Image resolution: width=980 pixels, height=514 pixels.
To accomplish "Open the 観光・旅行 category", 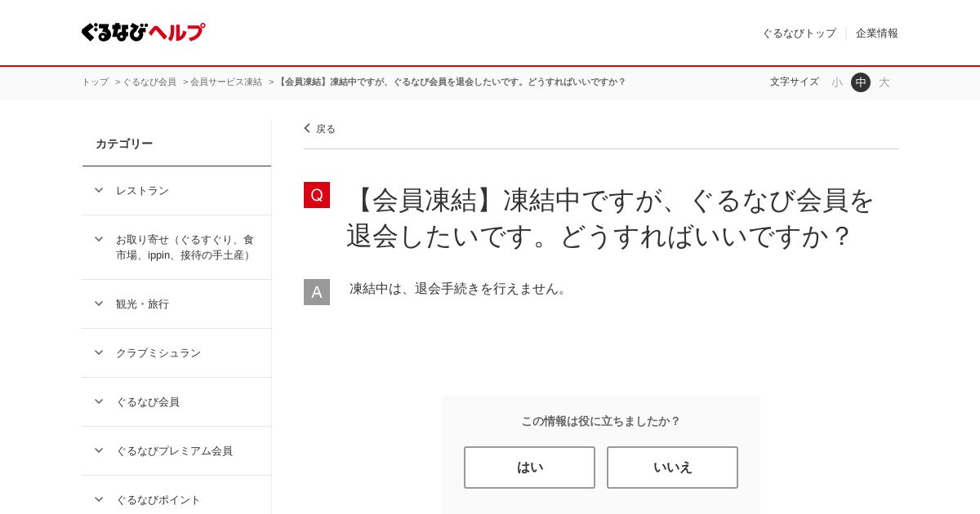I will 142,304.
